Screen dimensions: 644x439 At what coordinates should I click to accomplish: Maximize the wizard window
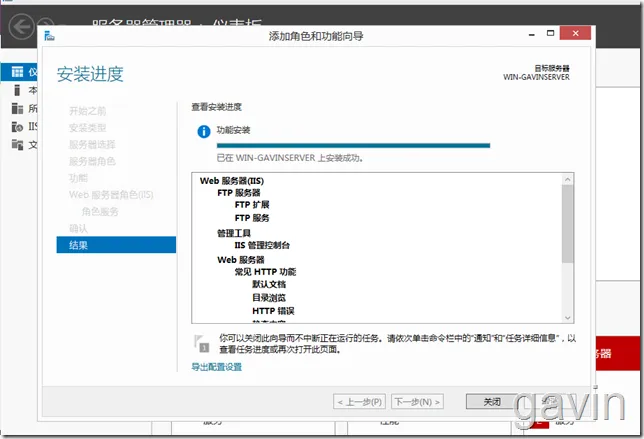[550, 33]
